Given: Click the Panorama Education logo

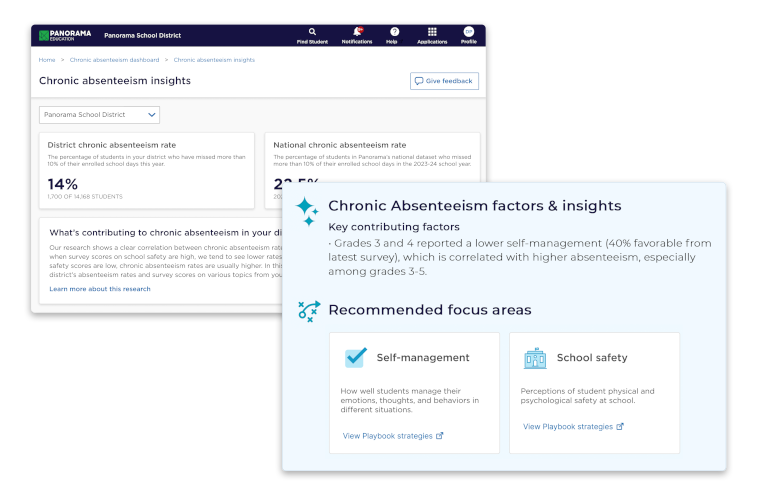Looking at the screenshot, I should [65, 35].
